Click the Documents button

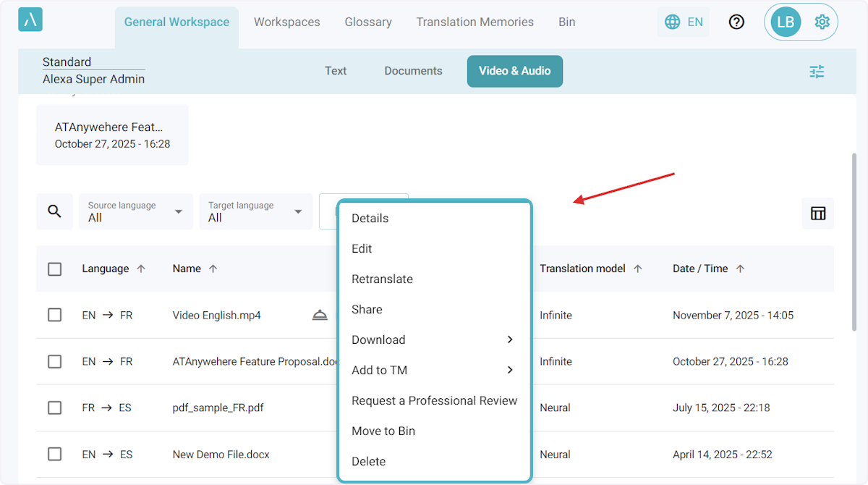coord(413,71)
